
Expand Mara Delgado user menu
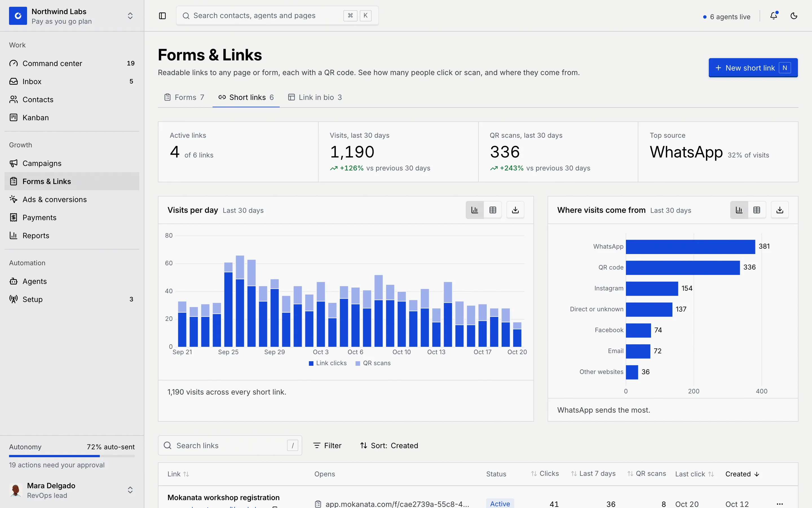click(x=130, y=490)
